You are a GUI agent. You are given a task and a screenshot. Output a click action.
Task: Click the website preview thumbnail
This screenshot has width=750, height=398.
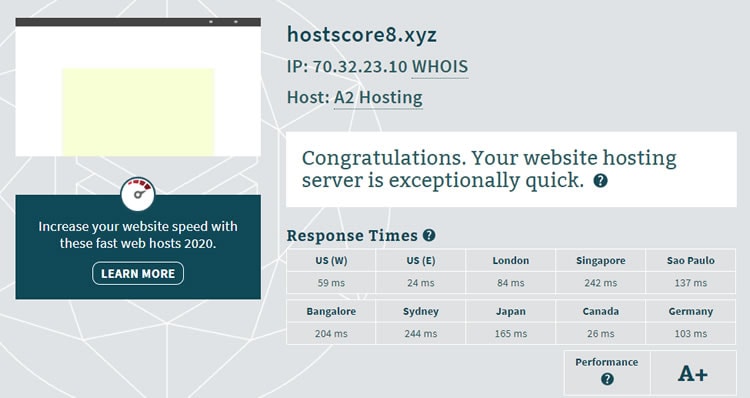[138, 87]
